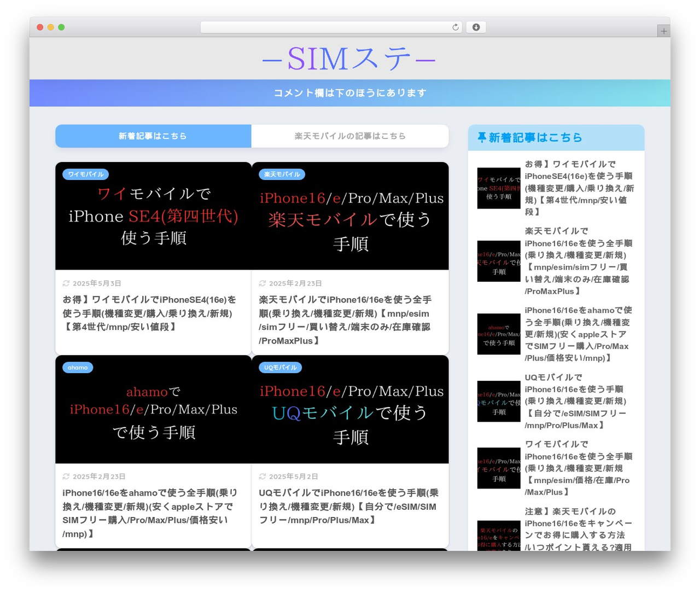Click the UQモバイル category tag
The height and width of the screenshot is (593, 700).
click(x=280, y=368)
